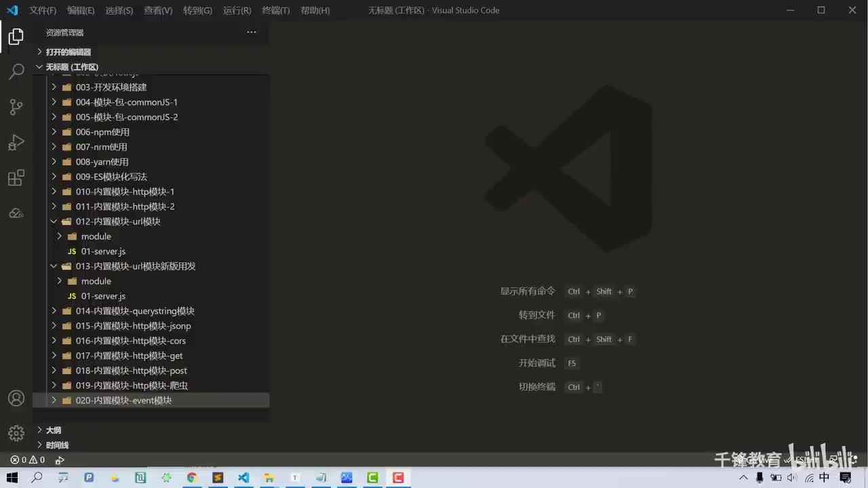Screen dimensions: 868x488
Task: Expand the 大纲 section
Action: (x=151, y=430)
